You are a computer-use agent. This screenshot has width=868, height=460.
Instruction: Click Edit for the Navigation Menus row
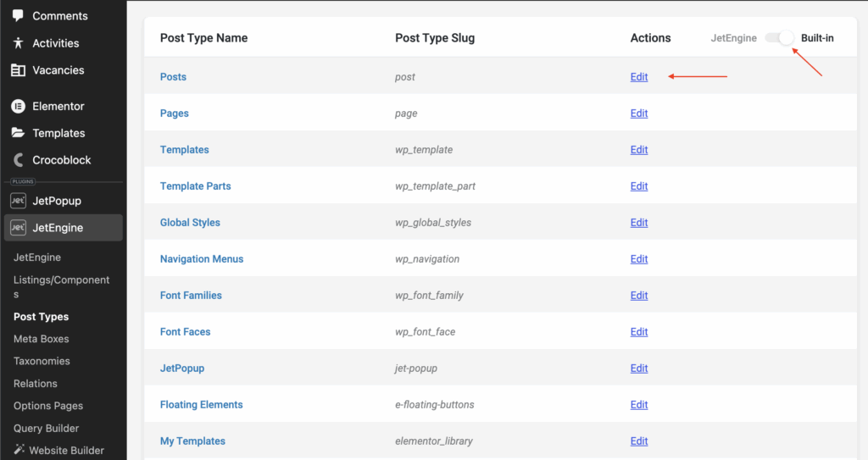(639, 259)
